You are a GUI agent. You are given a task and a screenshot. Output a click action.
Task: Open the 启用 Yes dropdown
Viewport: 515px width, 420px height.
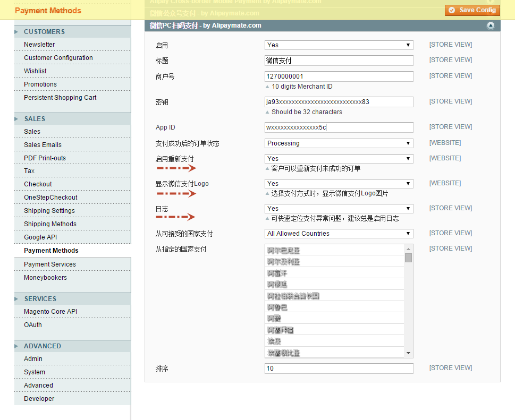coord(339,45)
